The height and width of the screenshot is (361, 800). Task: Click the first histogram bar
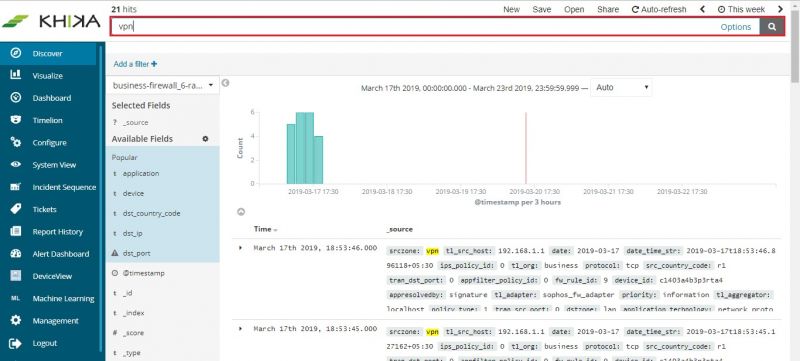point(291,153)
